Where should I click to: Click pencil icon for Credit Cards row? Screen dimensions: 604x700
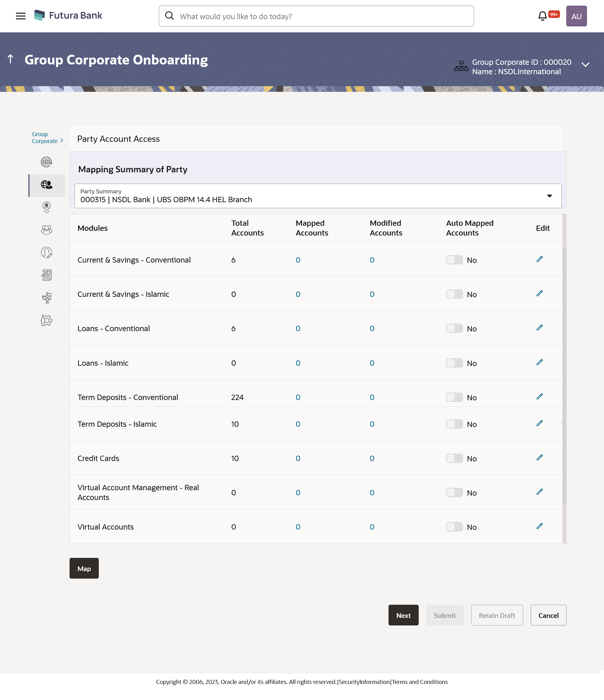tap(540, 458)
